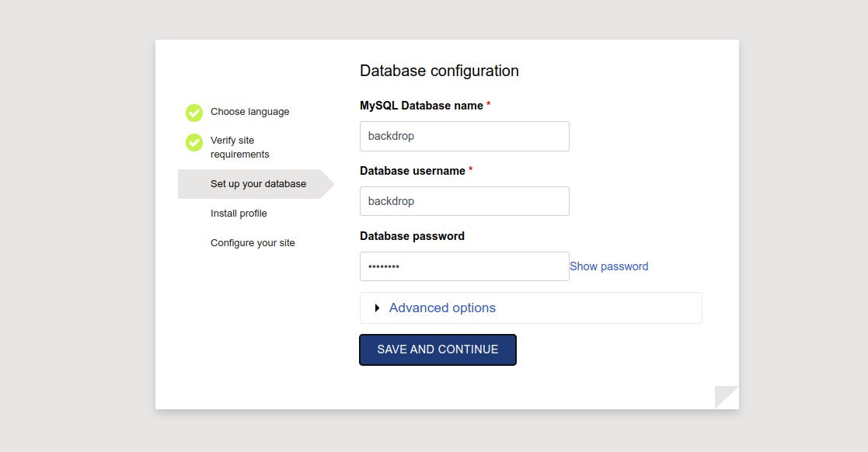Viewport: 868px width, 452px height.
Task: Open the Advanced options text link
Action: (442, 308)
